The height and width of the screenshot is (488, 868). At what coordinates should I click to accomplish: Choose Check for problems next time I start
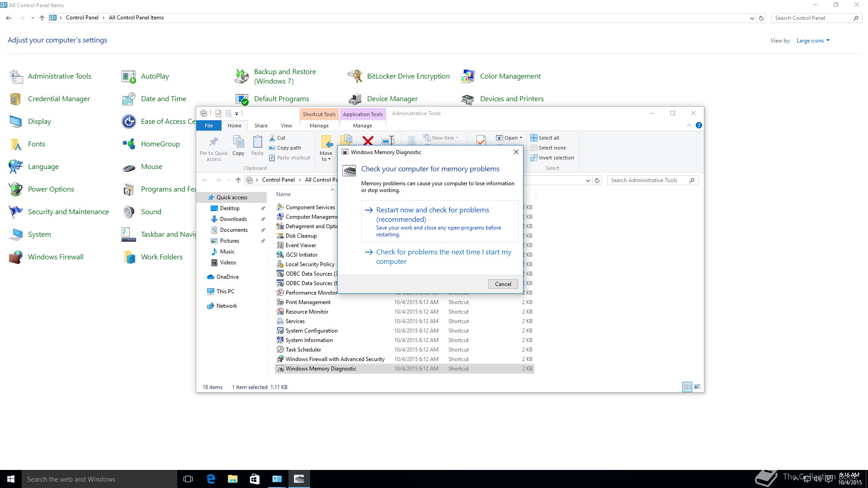pos(439,257)
